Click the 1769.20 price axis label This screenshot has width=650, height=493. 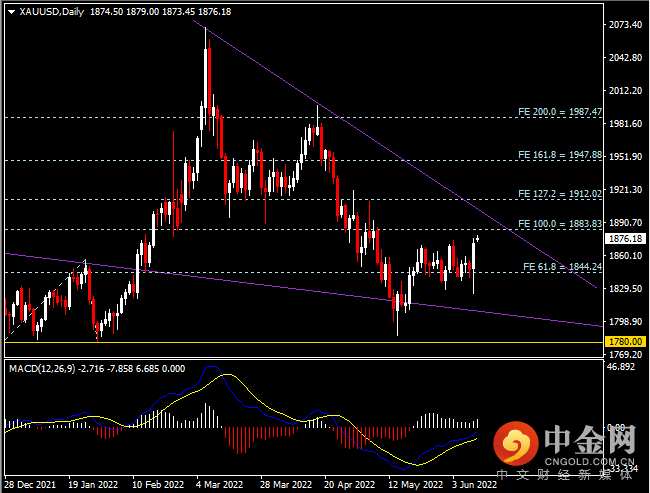(x=625, y=355)
